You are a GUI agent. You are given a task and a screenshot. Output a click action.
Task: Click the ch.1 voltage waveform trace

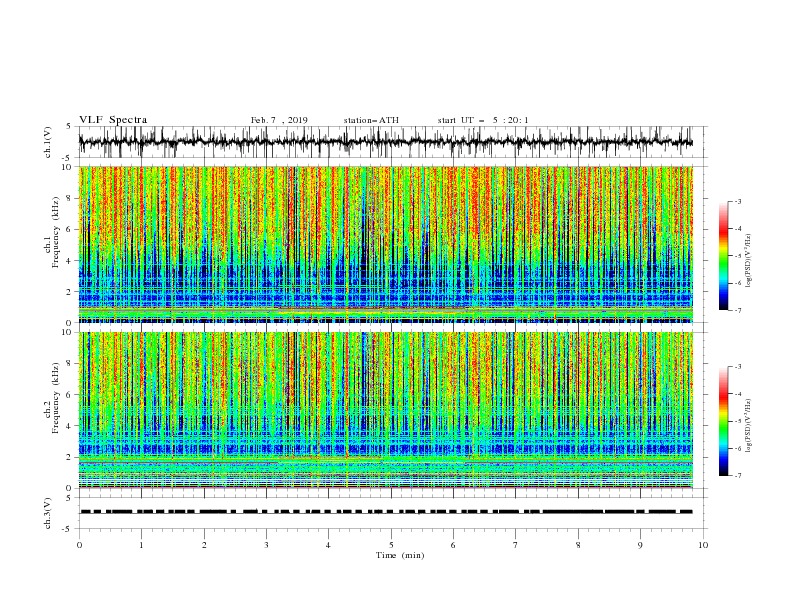pyautogui.click(x=385, y=142)
